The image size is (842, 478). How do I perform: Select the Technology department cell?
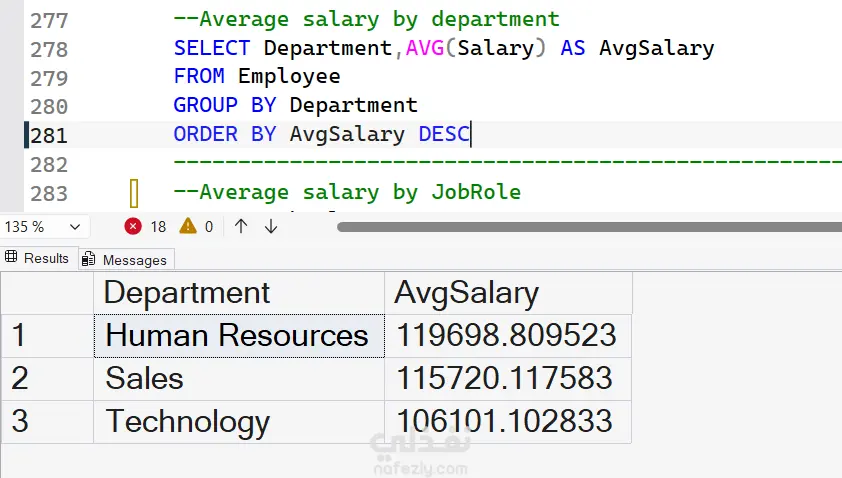[239, 422]
